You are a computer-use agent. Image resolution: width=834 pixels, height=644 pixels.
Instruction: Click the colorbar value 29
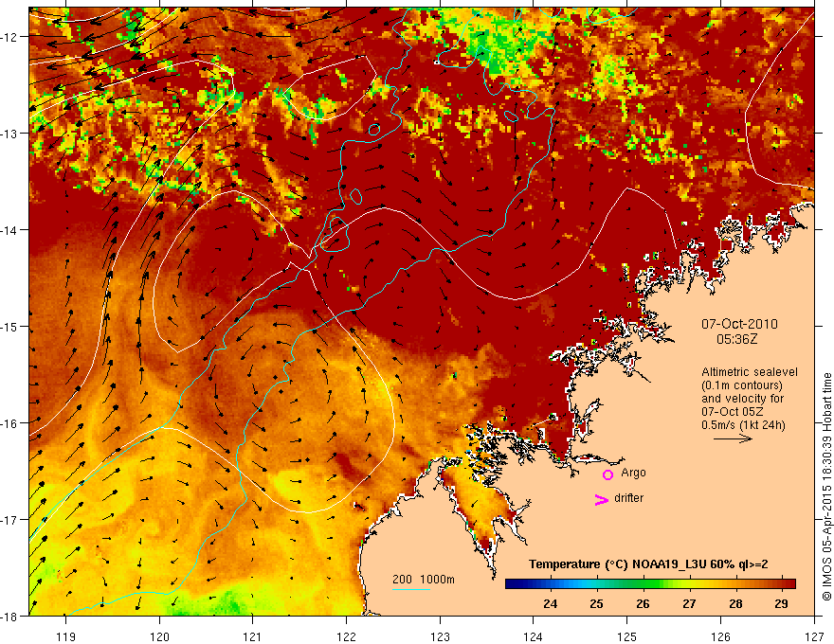click(781, 603)
